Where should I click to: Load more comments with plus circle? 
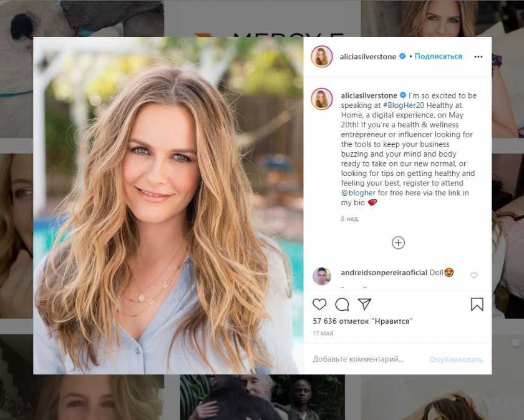click(x=398, y=242)
